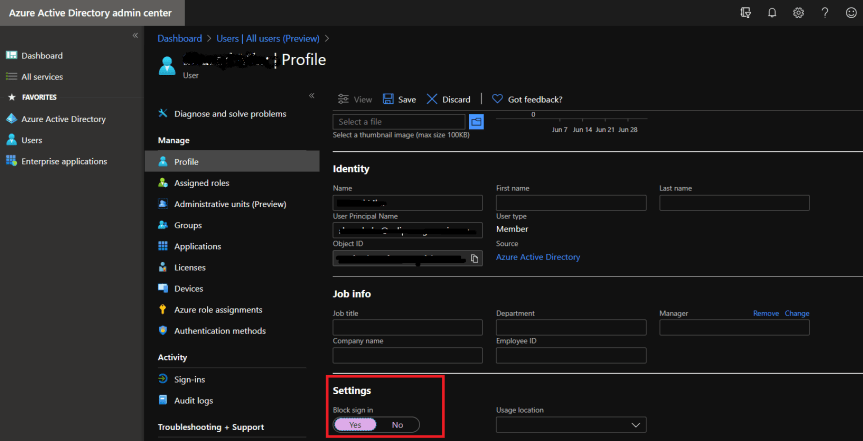Screen dimensions: 863x441
Task: Open the Usage location dropdown
Action: (571, 425)
